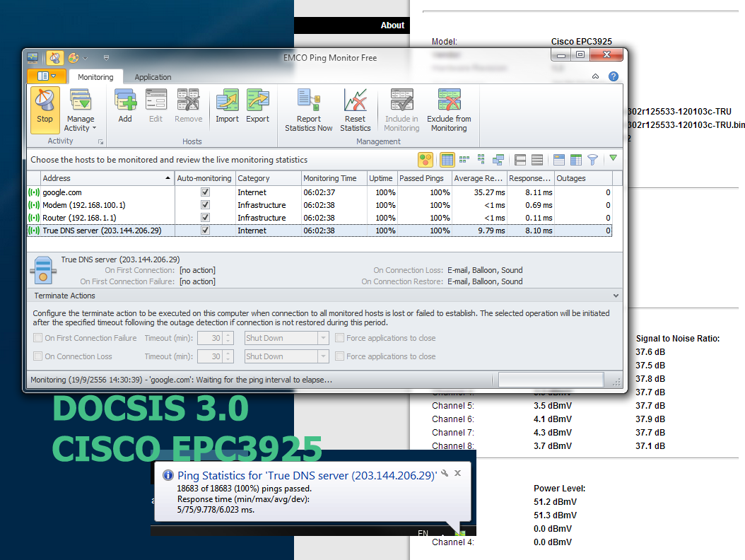This screenshot has height=560, width=745.
Task: Switch to the Monitoring ribbon tab
Action: pyautogui.click(x=95, y=77)
